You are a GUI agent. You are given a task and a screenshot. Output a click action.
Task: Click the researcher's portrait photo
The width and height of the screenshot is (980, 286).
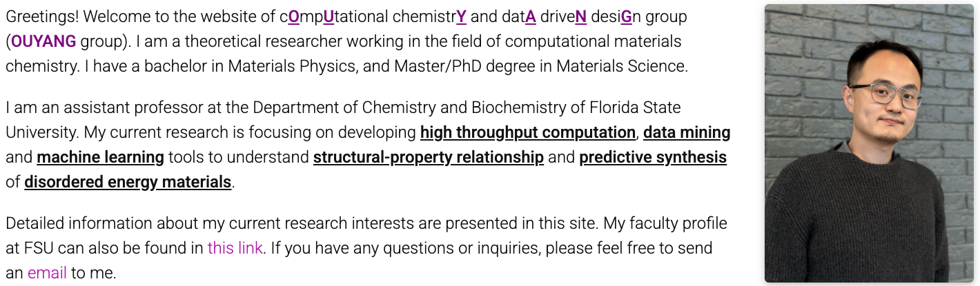tap(868, 143)
